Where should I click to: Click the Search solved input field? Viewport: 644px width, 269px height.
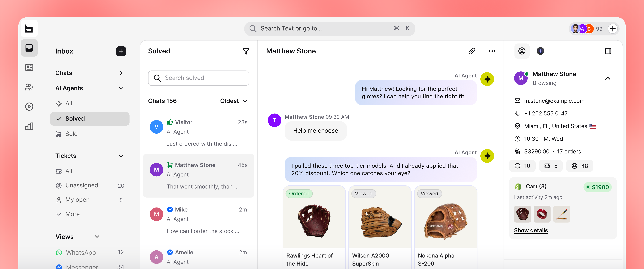pyautogui.click(x=199, y=78)
